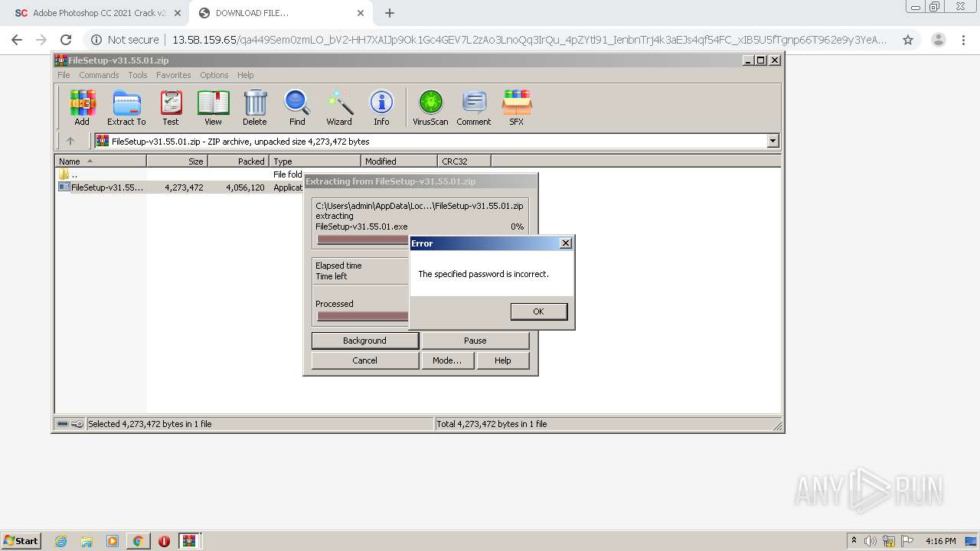Open the View file icon
Screen dimensions: 980x551
point(213,108)
